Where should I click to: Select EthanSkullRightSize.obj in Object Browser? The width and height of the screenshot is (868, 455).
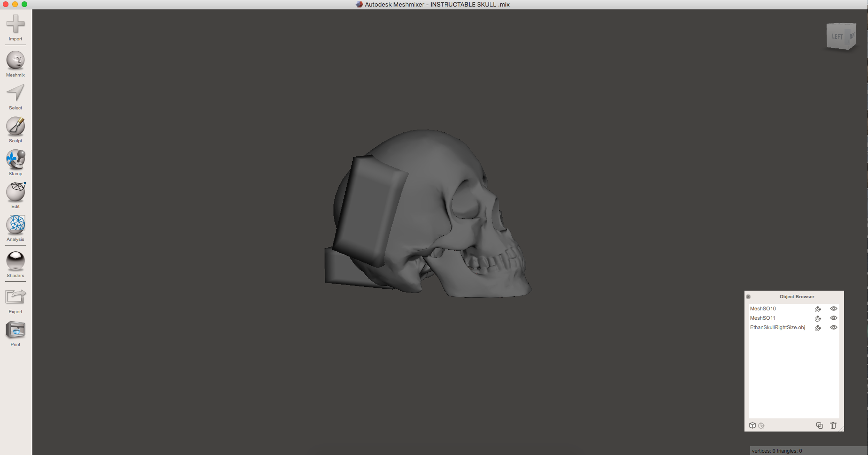tap(777, 327)
